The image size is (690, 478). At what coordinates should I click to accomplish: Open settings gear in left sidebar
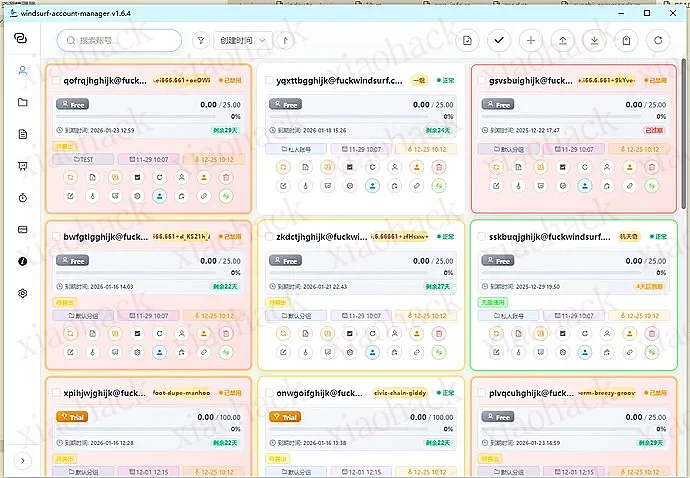tap(22, 293)
